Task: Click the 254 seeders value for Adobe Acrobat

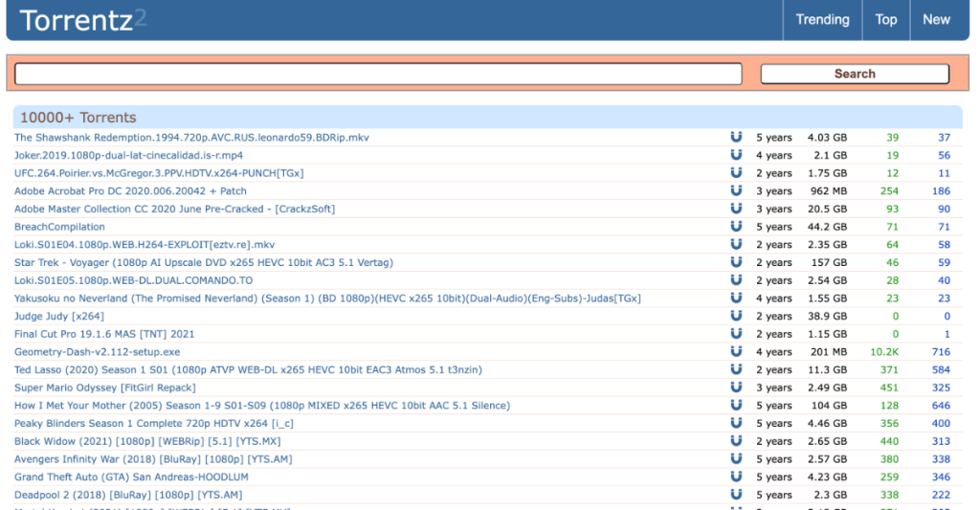Action: click(889, 191)
